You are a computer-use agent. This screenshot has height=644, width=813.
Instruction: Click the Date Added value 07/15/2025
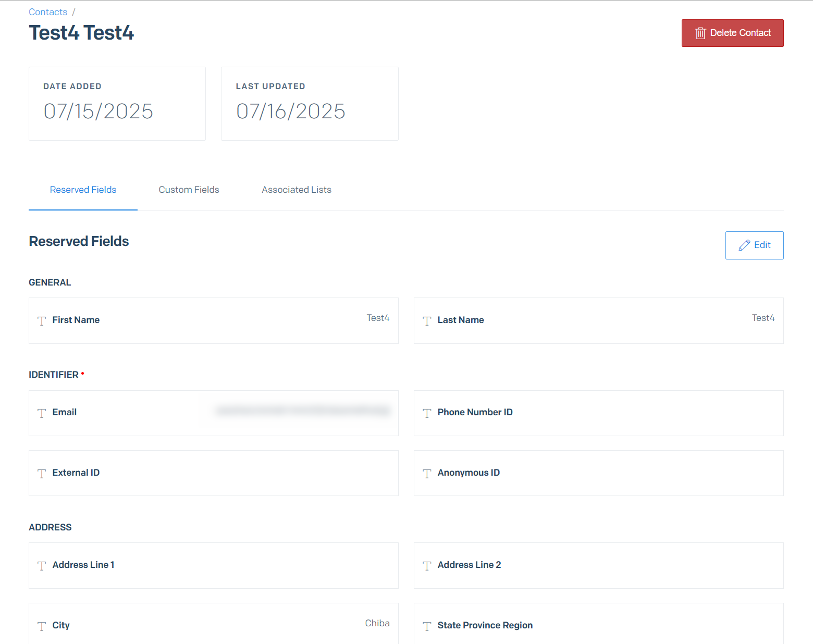(98, 111)
